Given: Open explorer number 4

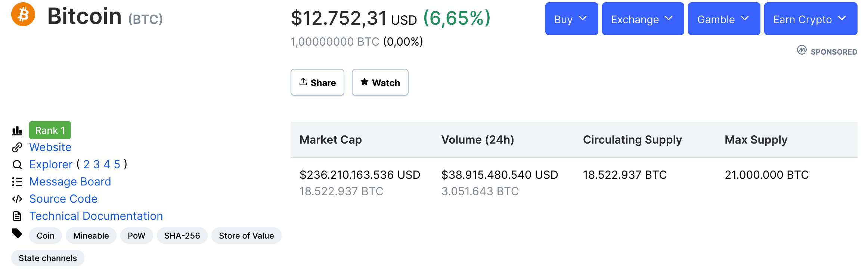Looking at the screenshot, I should 108,164.
